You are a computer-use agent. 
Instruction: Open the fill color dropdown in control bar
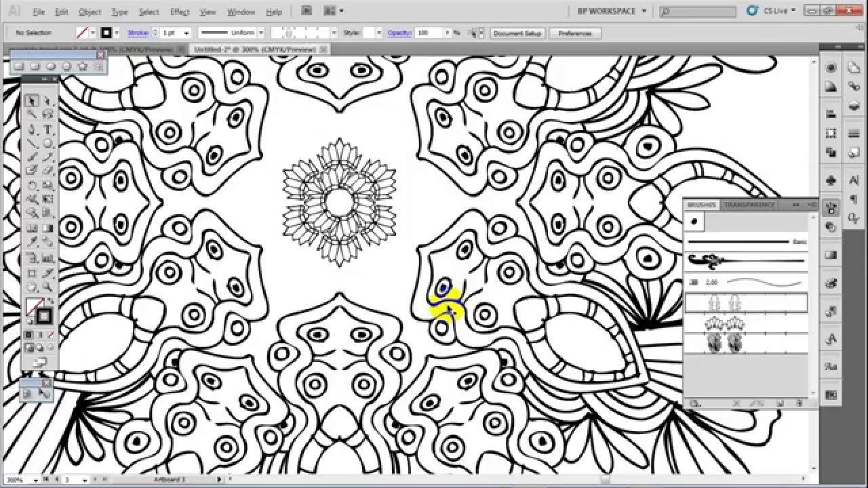[94, 33]
